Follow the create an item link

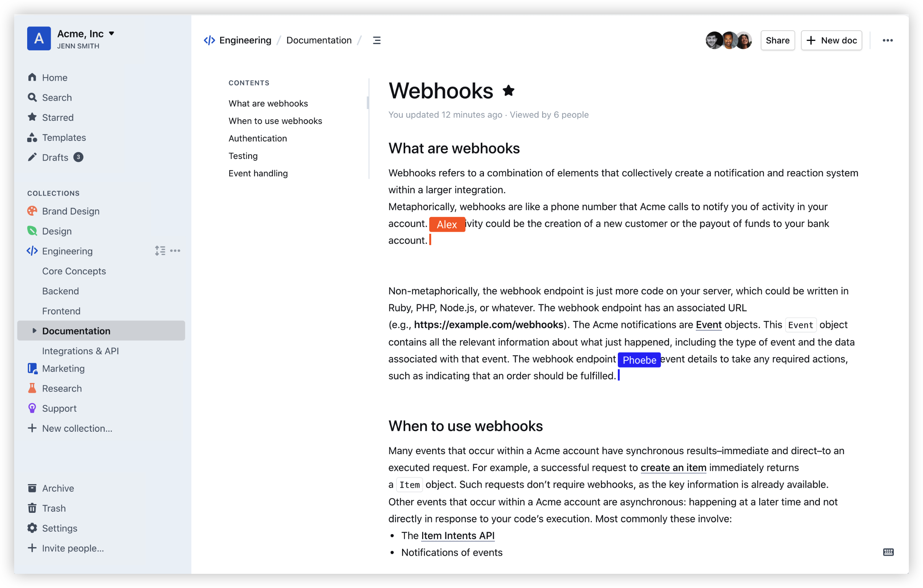[x=673, y=468]
